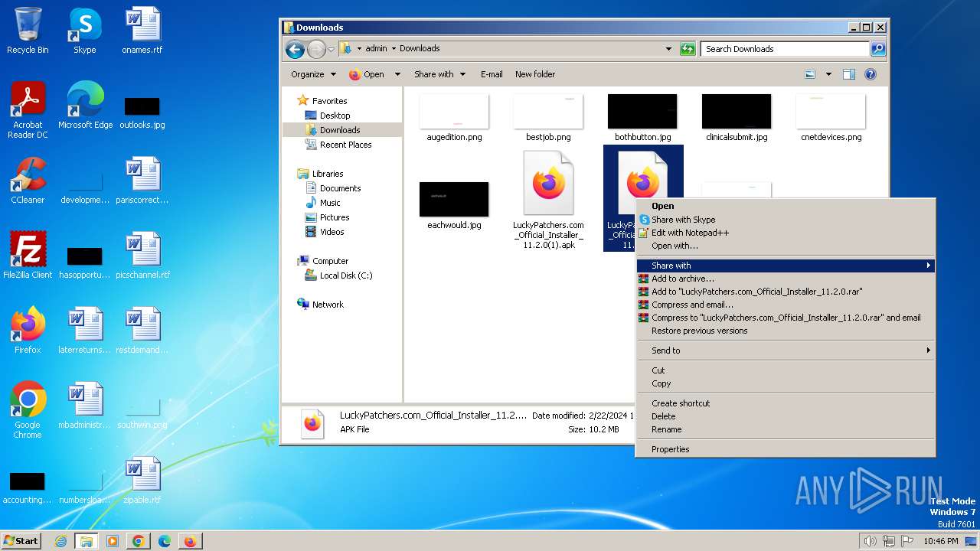The width and height of the screenshot is (980, 551).
Task: Open Acrobat Reader DC shortcut
Action: click(x=28, y=110)
